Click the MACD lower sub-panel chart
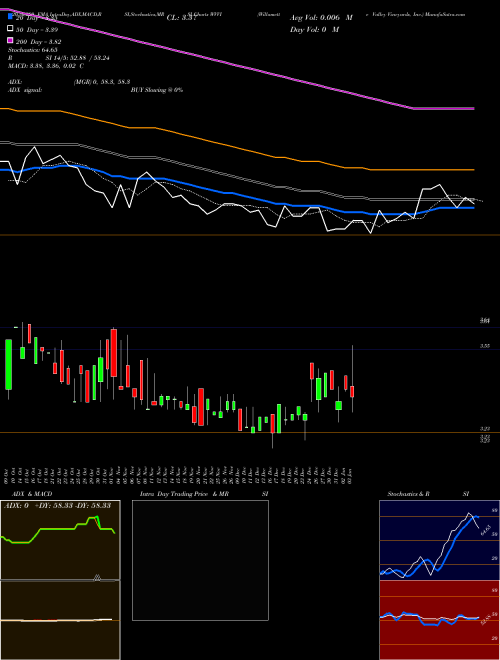The height and width of the screenshot is (660, 500). [x=60, y=620]
